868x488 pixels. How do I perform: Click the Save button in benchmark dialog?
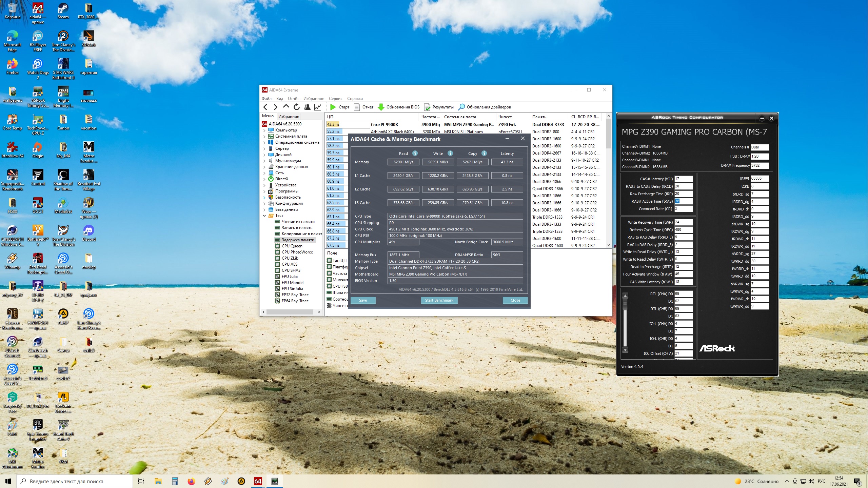pos(363,300)
